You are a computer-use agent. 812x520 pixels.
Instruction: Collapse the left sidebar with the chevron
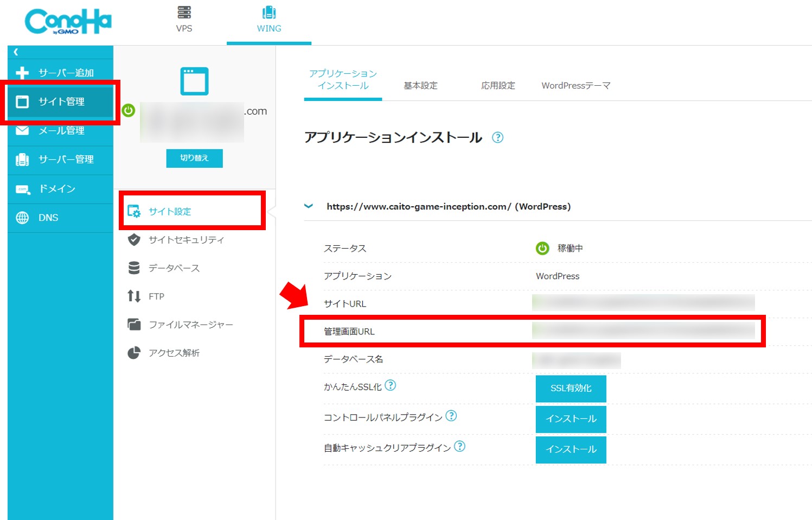pyautogui.click(x=16, y=52)
